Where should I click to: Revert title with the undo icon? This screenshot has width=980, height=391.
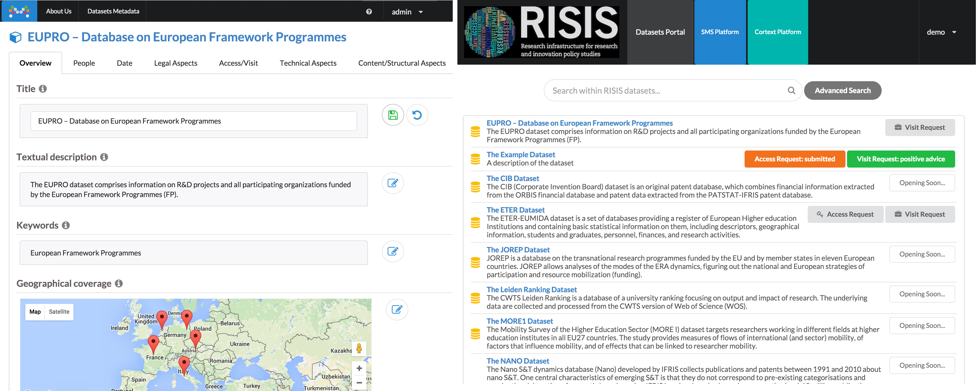417,115
